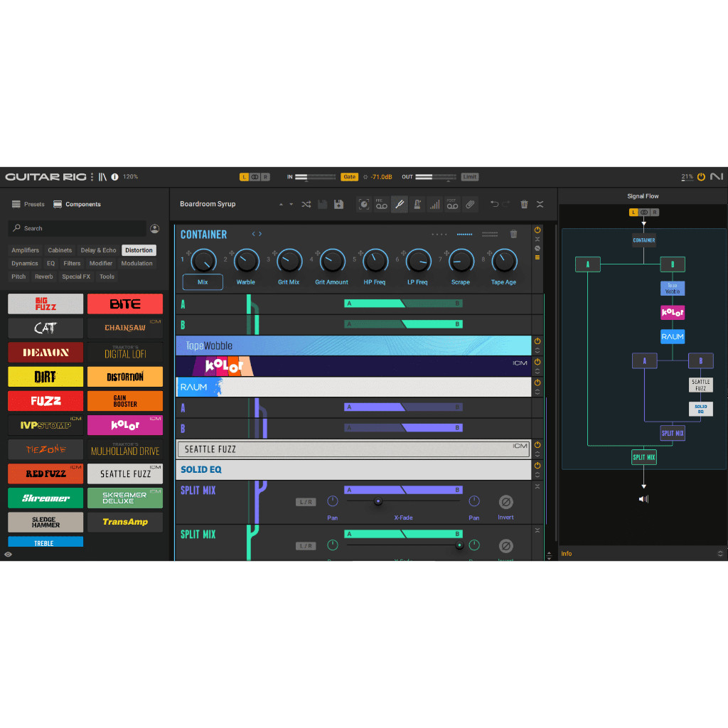The image size is (728, 728).
Task: Bypass Seattle Fuzz with its power button
Action: (537, 445)
